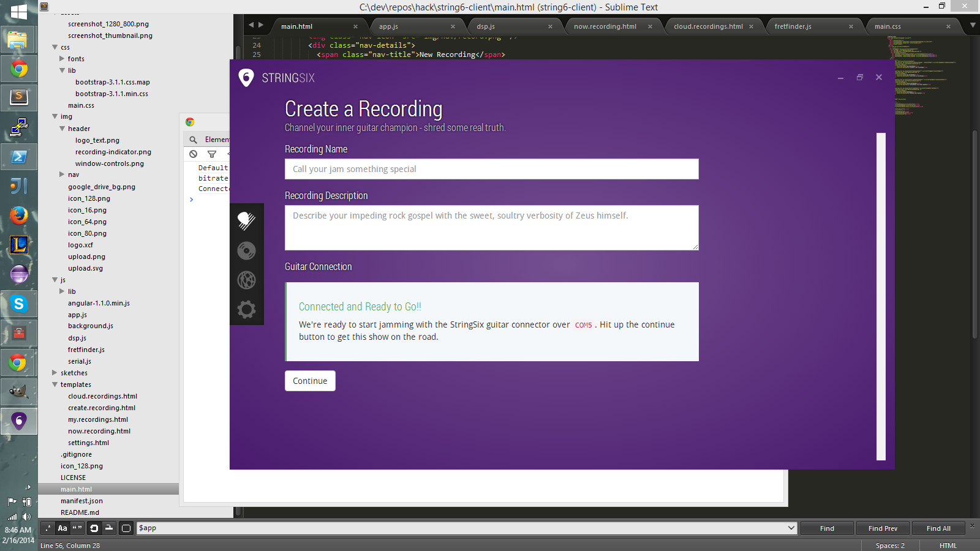Open the find history dropdown

point(791,528)
